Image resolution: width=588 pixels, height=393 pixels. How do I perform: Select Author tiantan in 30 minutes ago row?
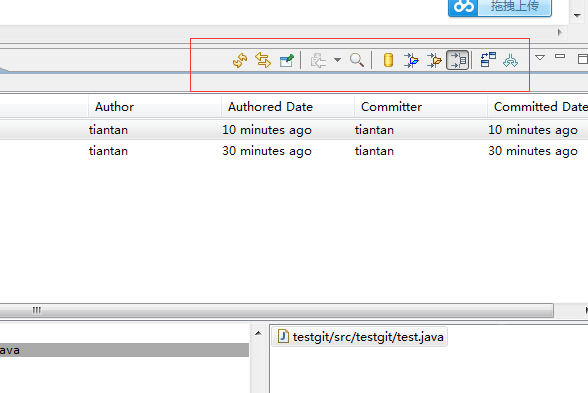click(x=108, y=151)
